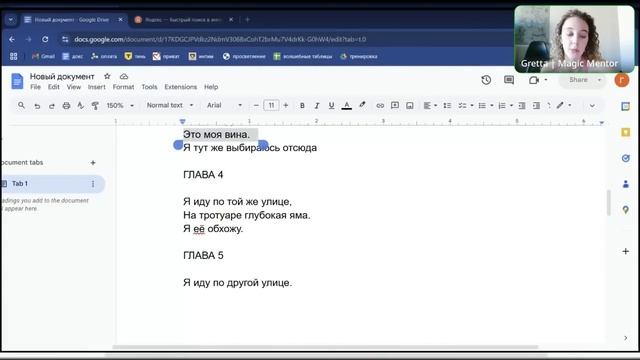Open the text color picker
Viewport: 640px width, 360px height.
click(x=347, y=106)
